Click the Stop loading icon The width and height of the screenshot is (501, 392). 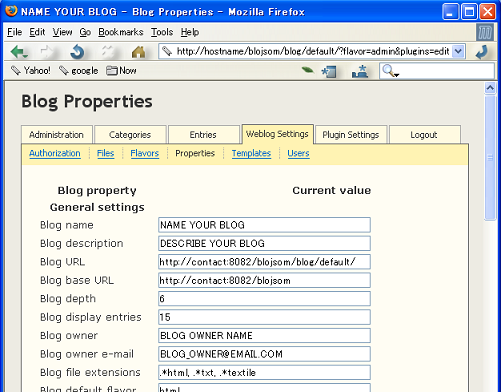tap(108, 52)
